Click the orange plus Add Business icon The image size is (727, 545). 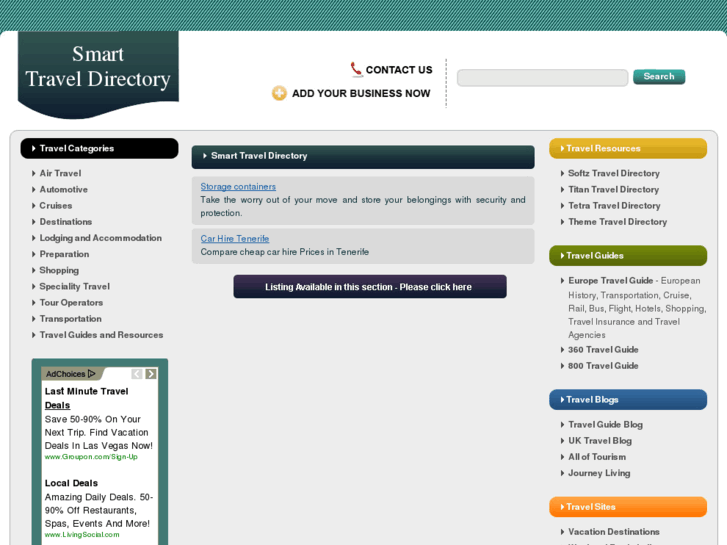[279, 93]
